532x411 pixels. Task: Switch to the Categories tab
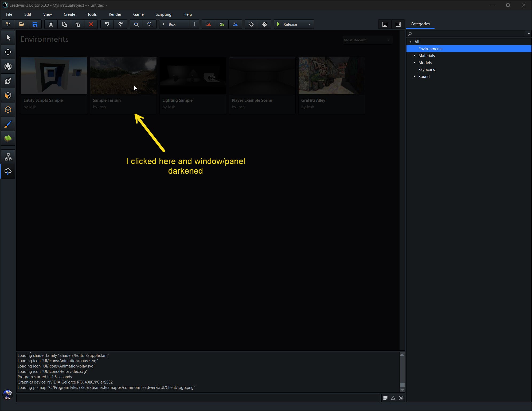(420, 24)
